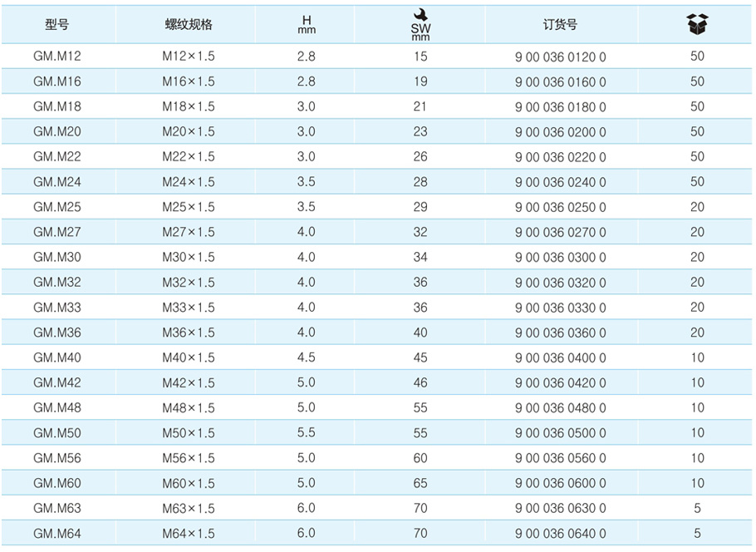Click SW value 45 in GM.M40 row
The image size is (756, 552).
click(x=420, y=357)
